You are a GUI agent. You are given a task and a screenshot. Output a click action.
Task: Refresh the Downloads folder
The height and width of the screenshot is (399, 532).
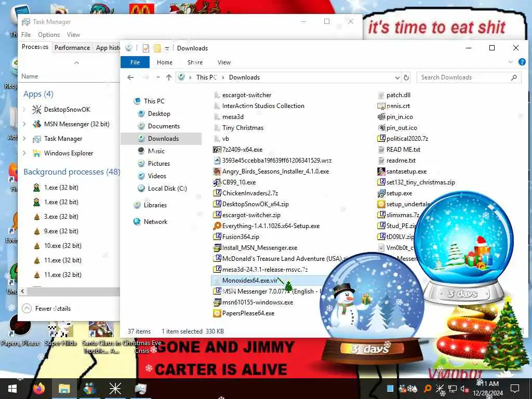(406, 77)
